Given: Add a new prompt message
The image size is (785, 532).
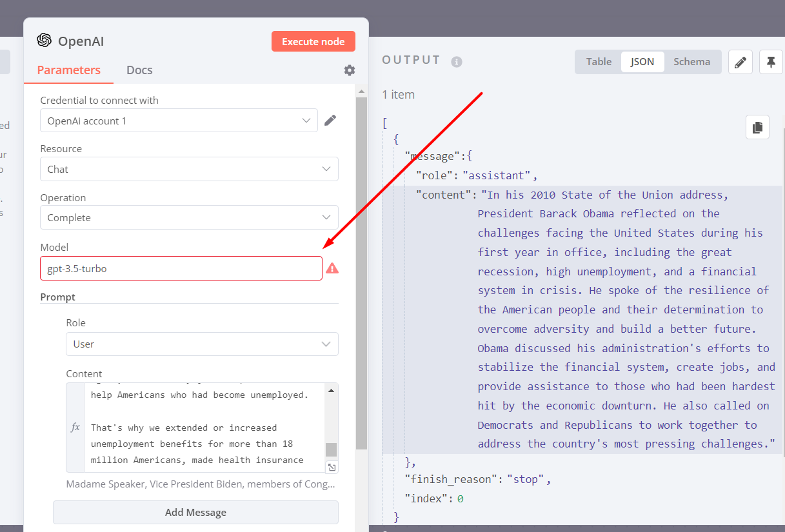Looking at the screenshot, I should (195, 512).
